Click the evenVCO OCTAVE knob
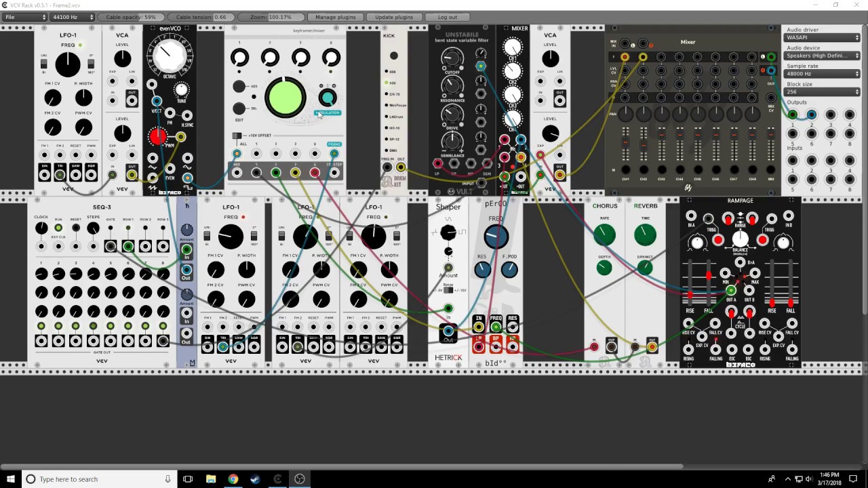Screen dimensions: 868x488 pos(168,56)
